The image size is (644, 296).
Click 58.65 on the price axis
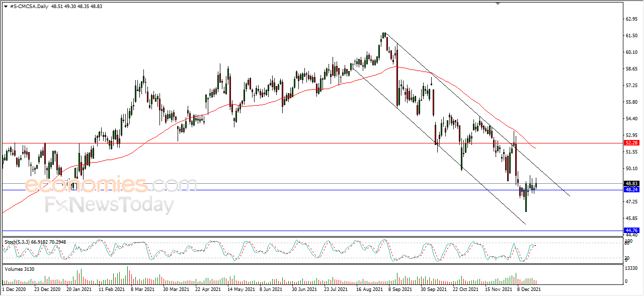(631, 69)
